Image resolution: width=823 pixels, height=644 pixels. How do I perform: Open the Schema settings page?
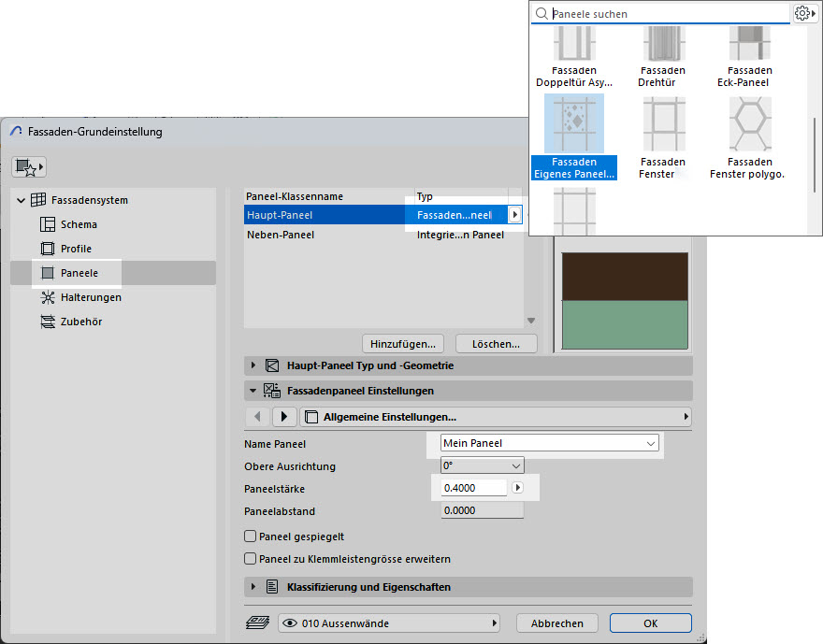[79, 224]
